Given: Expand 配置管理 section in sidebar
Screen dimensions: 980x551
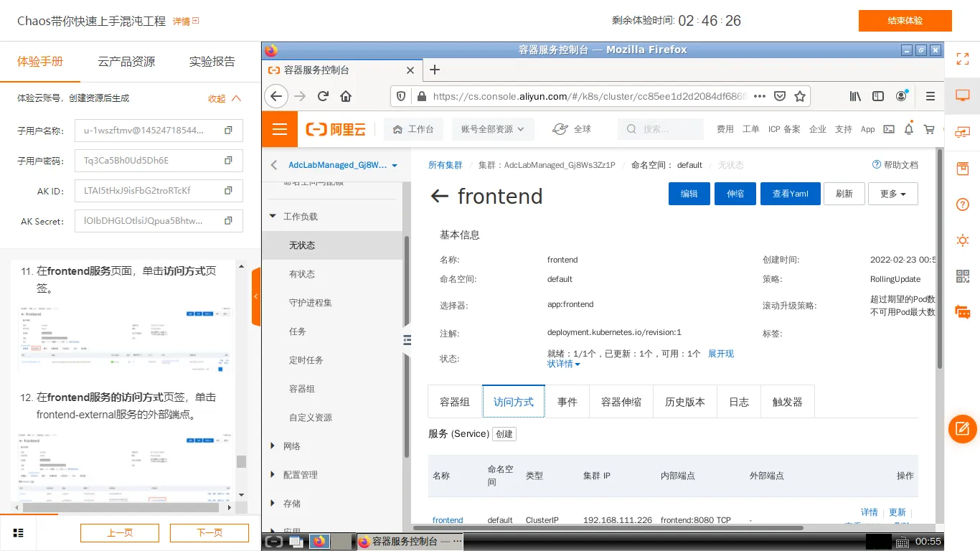Looking at the screenshot, I should click(273, 474).
